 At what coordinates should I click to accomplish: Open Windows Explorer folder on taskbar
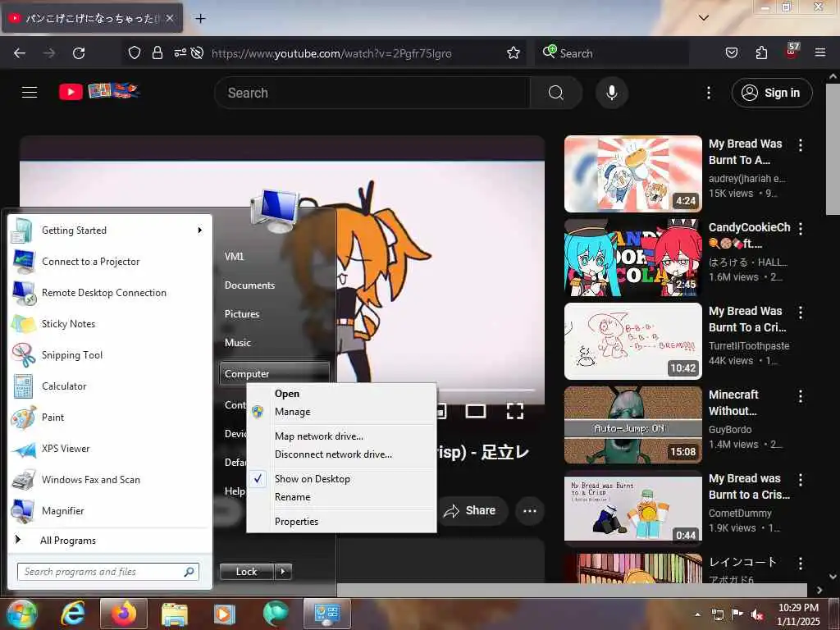click(175, 614)
